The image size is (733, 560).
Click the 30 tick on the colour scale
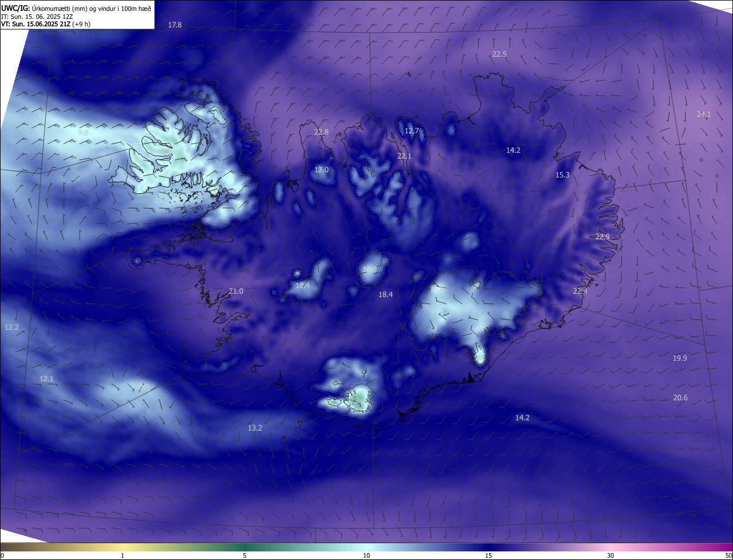coord(610,555)
